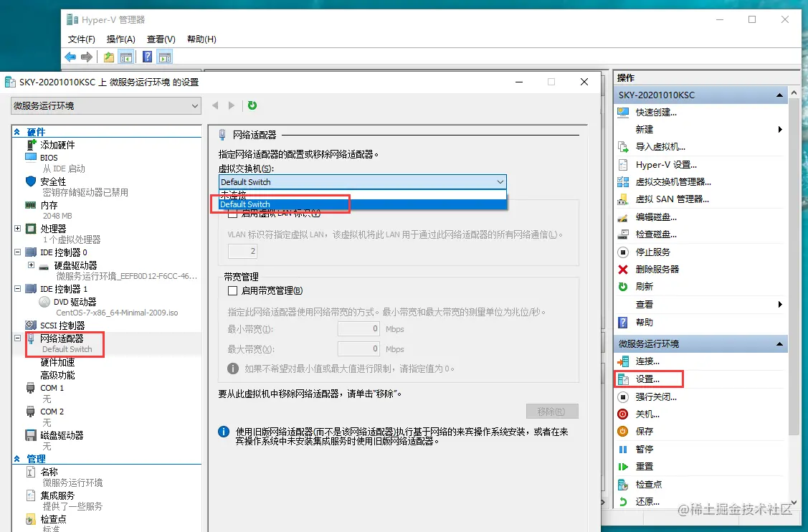Click 帮助 action in the actions pane

[x=644, y=322]
